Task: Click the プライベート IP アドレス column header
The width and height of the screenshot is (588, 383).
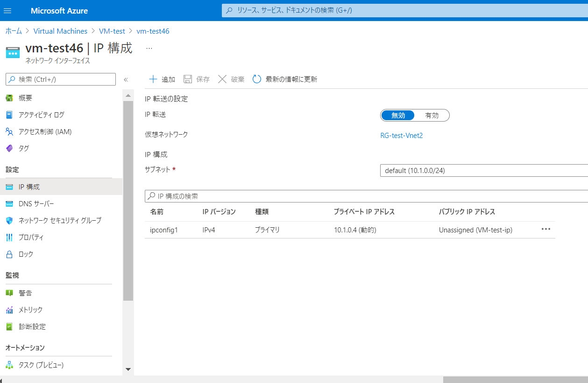Action: pos(364,212)
